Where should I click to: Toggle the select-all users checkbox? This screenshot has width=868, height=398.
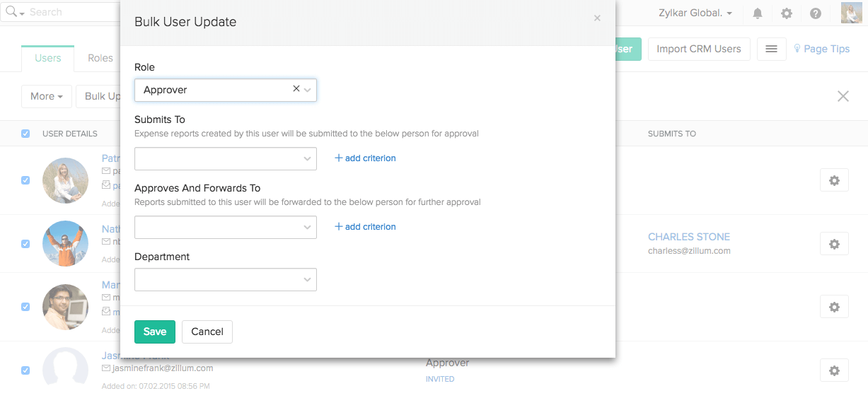(x=25, y=134)
